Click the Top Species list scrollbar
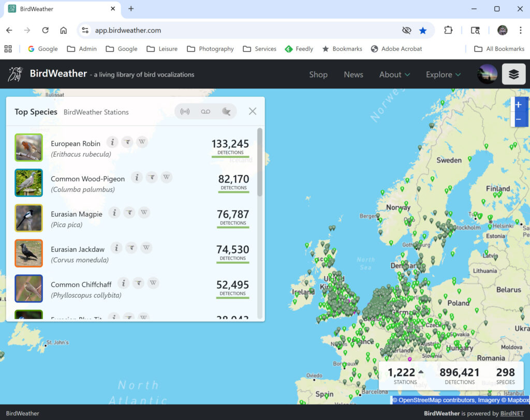This screenshot has height=420, width=530. (x=260, y=163)
